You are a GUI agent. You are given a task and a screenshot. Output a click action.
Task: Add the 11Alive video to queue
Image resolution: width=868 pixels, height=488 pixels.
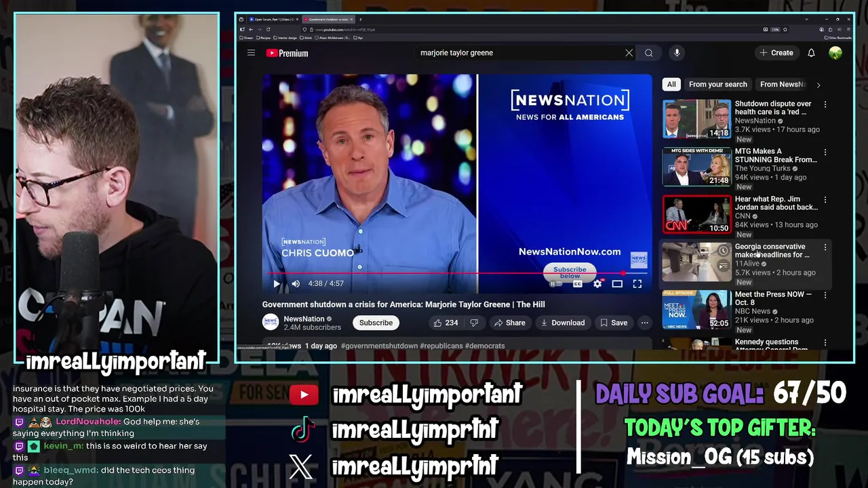[723, 266]
